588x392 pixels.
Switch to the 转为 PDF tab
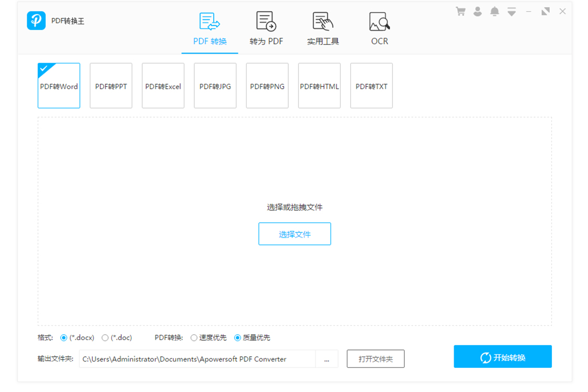266,29
